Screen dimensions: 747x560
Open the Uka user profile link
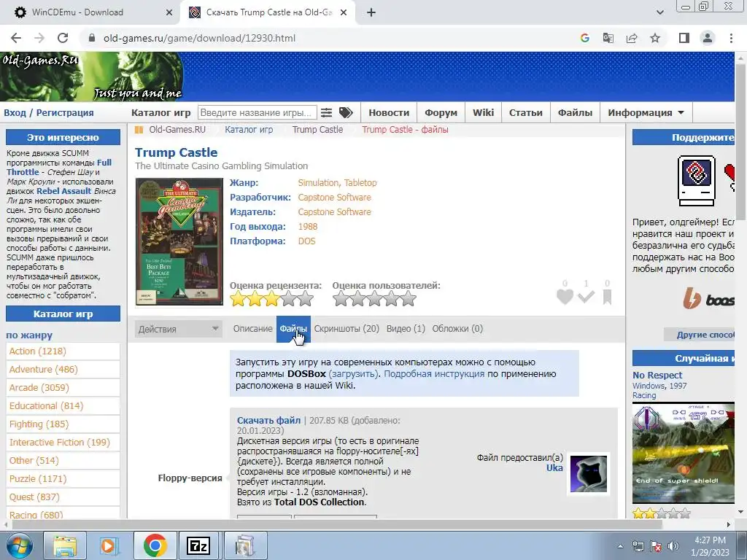(554, 467)
